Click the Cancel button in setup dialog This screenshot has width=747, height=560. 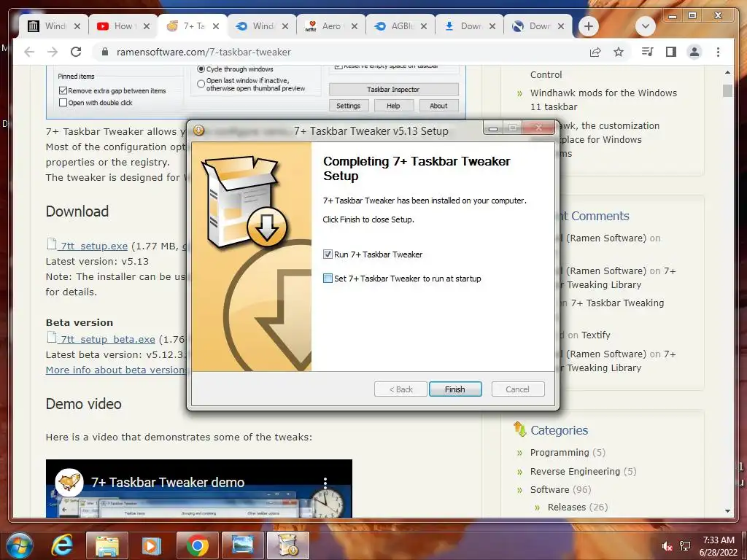coord(517,389)
